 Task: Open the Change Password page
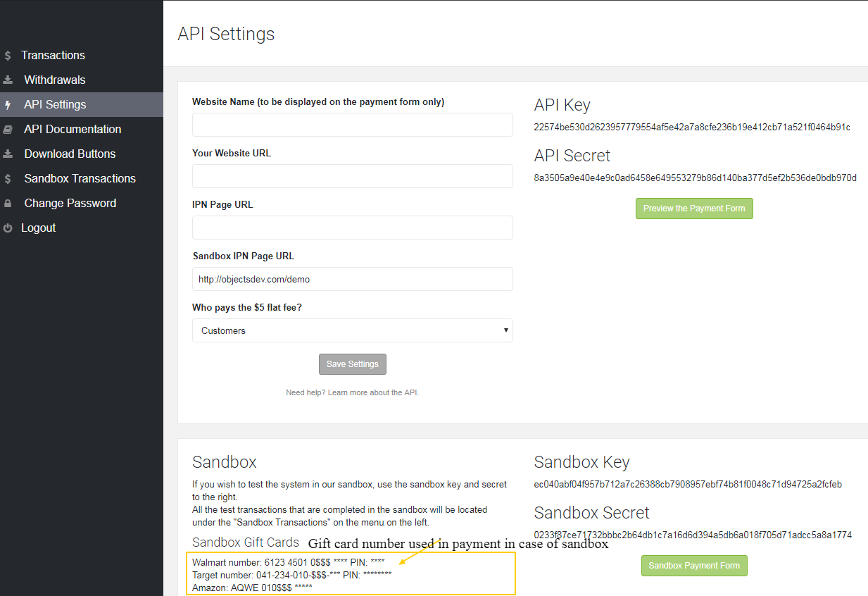tap(82, 203)
